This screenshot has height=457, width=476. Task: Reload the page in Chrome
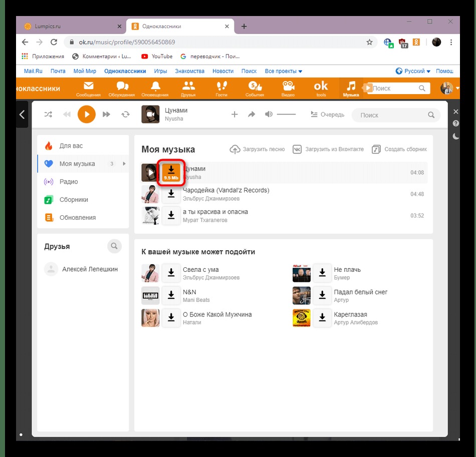(54, 42)
